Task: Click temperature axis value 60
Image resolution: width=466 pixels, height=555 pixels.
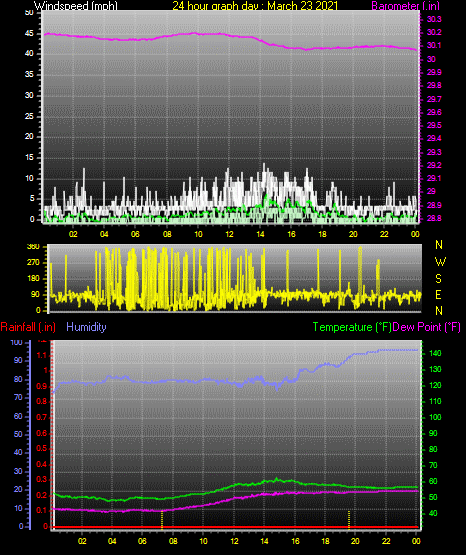Action: [x=433, y=481]
